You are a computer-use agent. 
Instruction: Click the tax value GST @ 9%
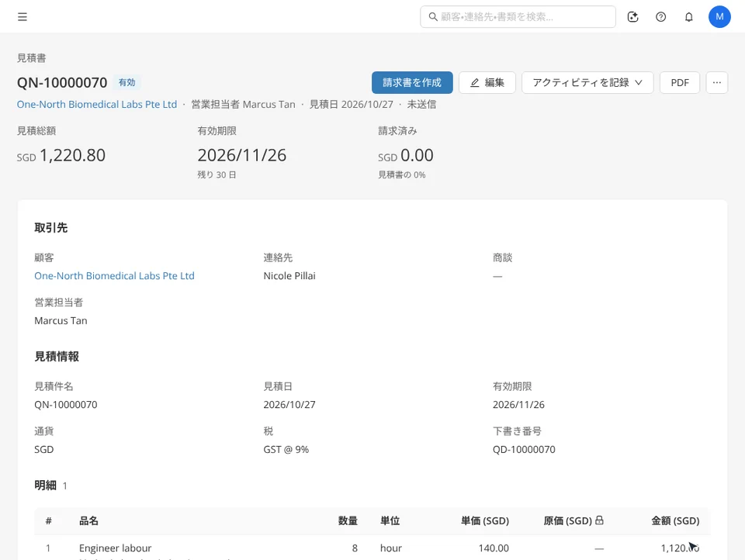pos(286,449)
